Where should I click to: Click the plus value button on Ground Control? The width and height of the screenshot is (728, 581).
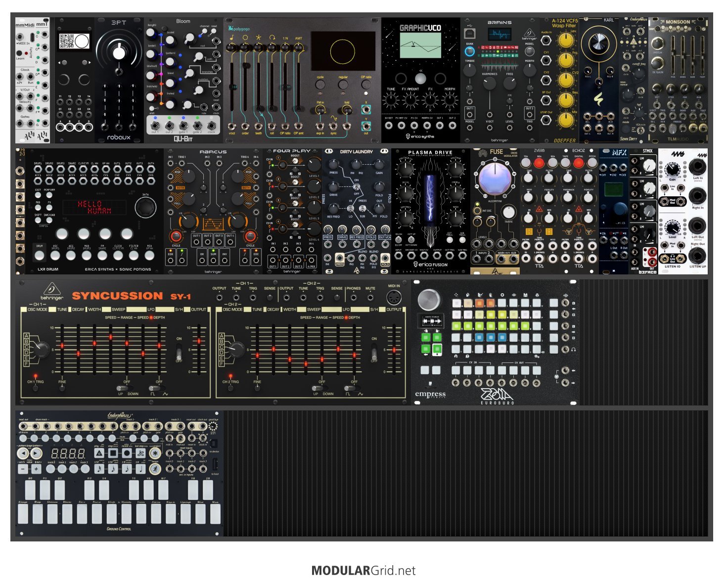pos(36,468)
